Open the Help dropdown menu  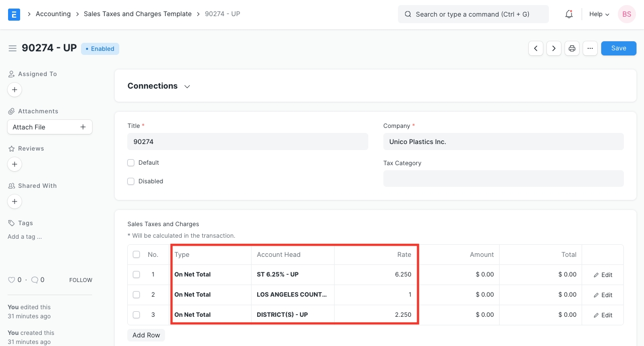[599, 14]
